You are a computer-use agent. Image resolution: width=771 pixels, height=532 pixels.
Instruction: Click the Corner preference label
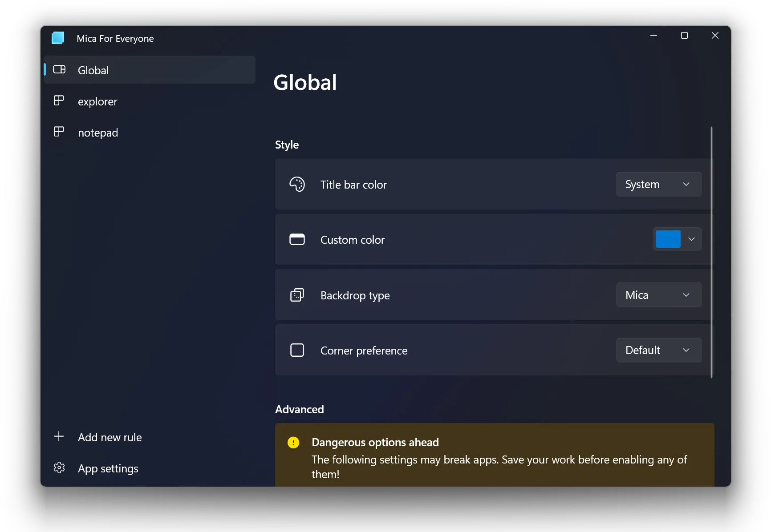[x=364, y=351]
